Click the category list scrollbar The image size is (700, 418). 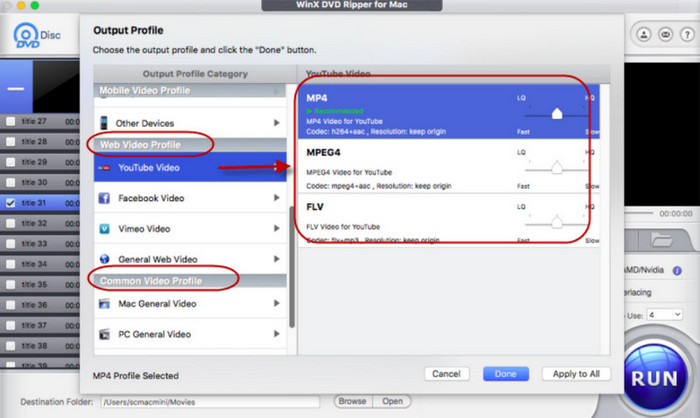tap(292, 267)
